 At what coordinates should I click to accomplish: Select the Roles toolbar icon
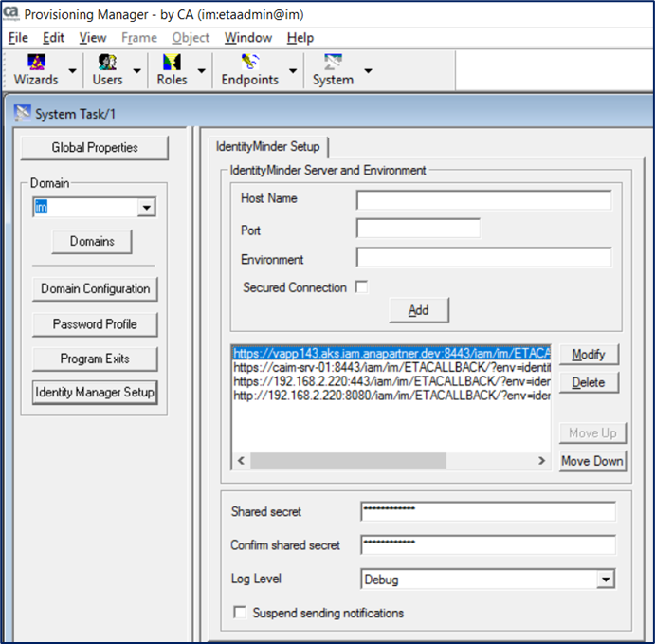point(172,64)
